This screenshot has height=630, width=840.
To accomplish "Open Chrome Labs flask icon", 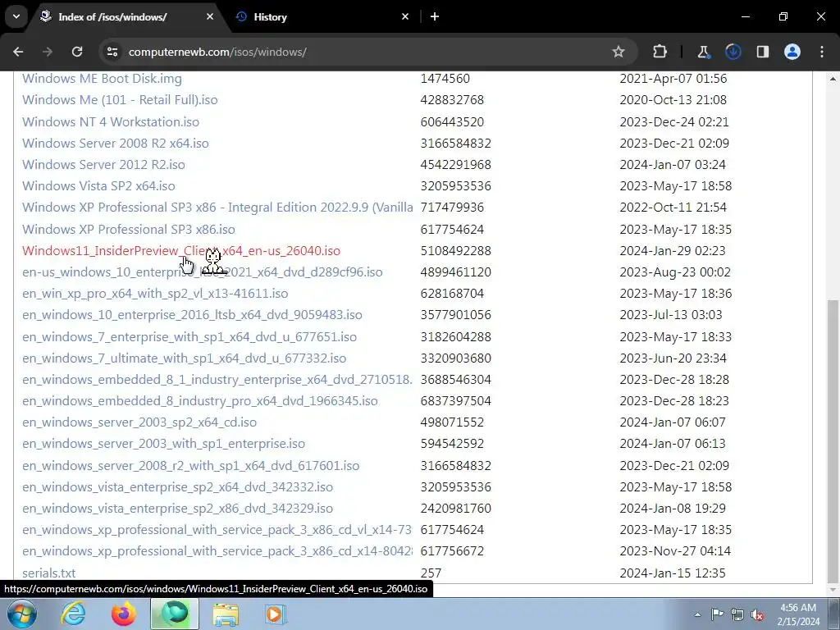I will [x=703, y=52].
